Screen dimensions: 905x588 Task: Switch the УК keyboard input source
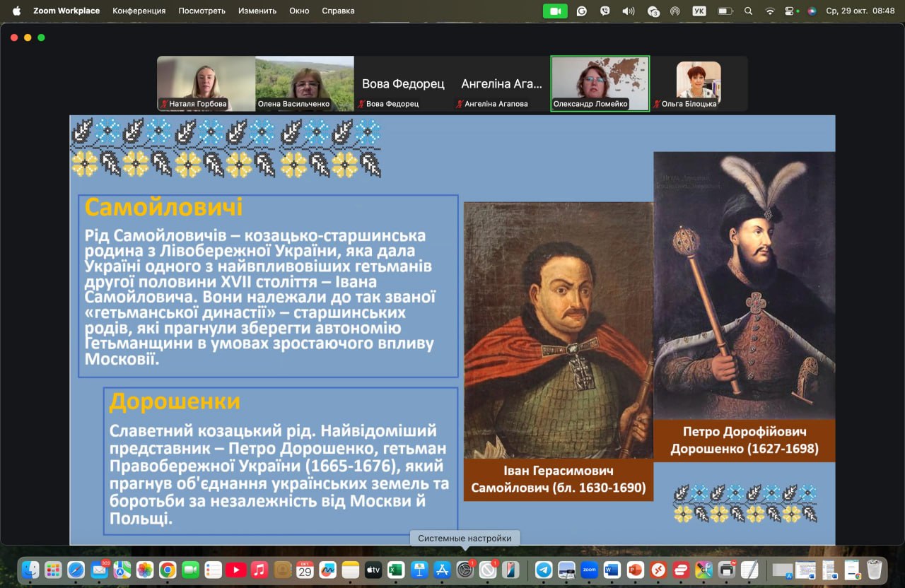click(x=699, y=11)
